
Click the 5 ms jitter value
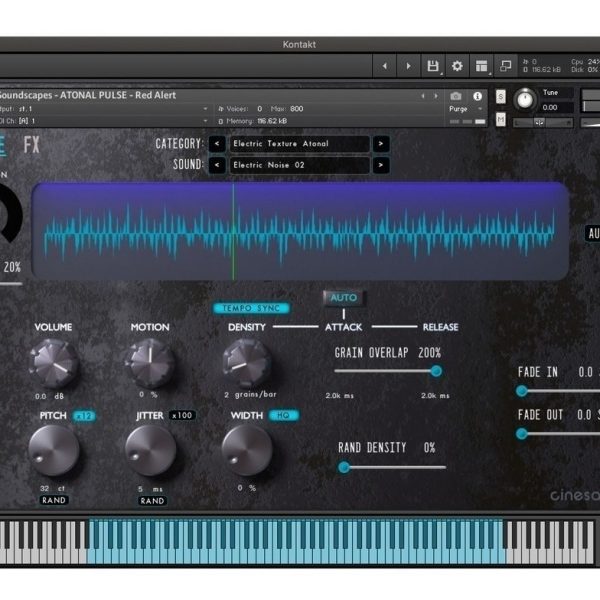tap(150, 489)
